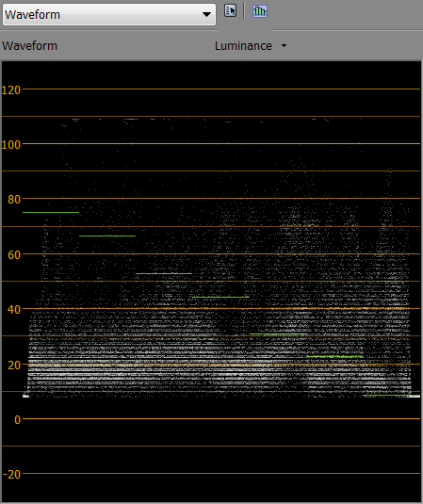Click the 60 scale label
The height and width of the screenshot is (504, 423).
point(14,255)
